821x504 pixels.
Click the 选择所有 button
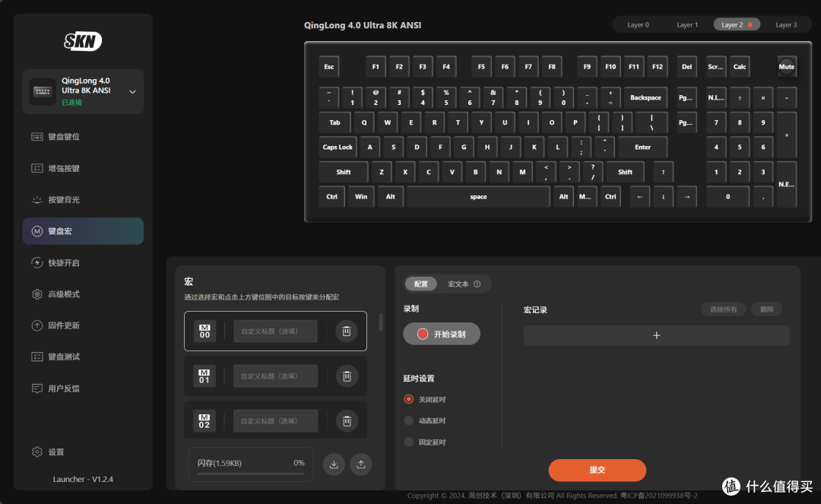pos(723,309)
